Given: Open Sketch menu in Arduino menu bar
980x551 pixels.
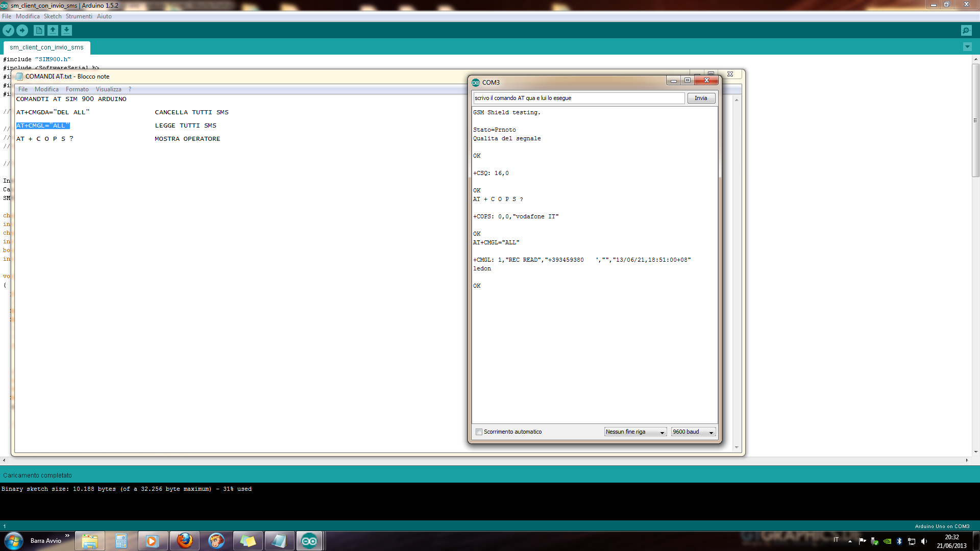Looking at the screenshot, I should coord(52,16).
